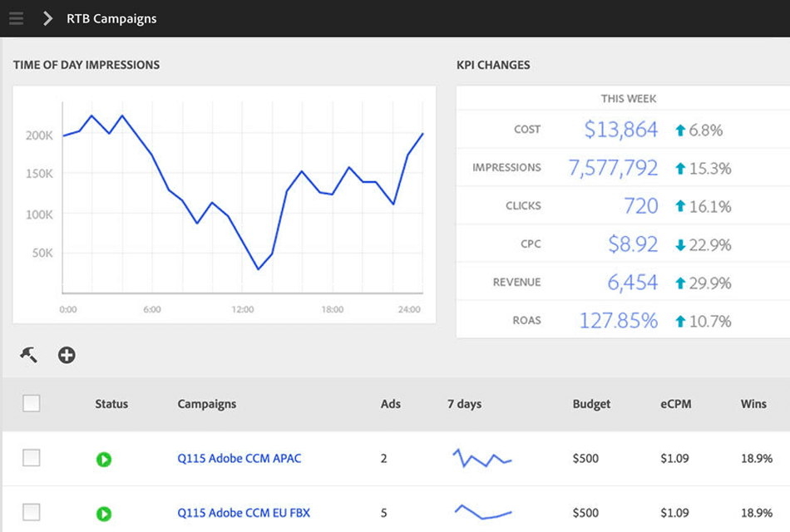Click the 200K y-axis label

coord(39,135)
